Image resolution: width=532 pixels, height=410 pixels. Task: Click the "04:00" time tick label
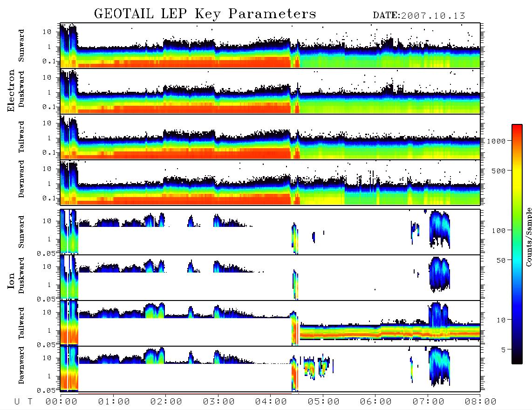271,402
